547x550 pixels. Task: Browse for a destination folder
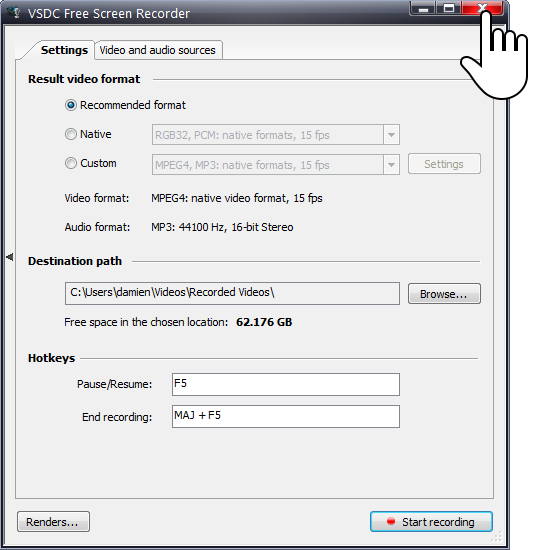pyautogui.click(x=444, y=294)
